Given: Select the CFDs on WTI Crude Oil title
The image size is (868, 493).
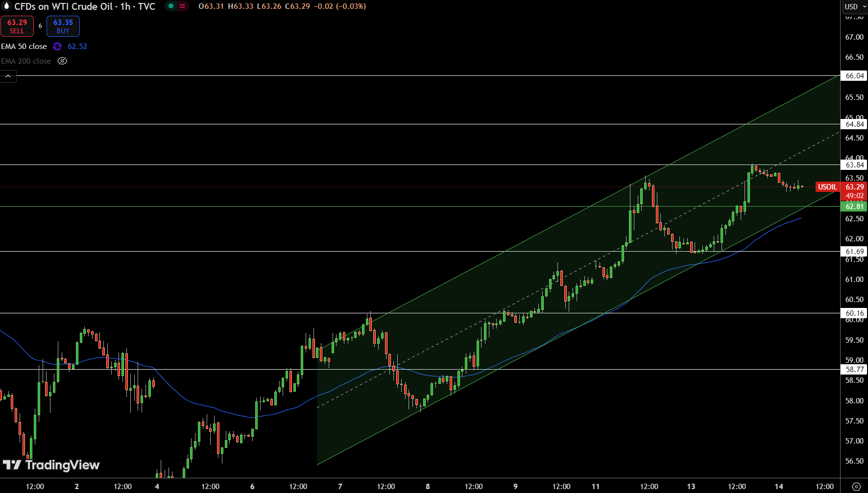Looking at the screenshot, I should [63, 6].
